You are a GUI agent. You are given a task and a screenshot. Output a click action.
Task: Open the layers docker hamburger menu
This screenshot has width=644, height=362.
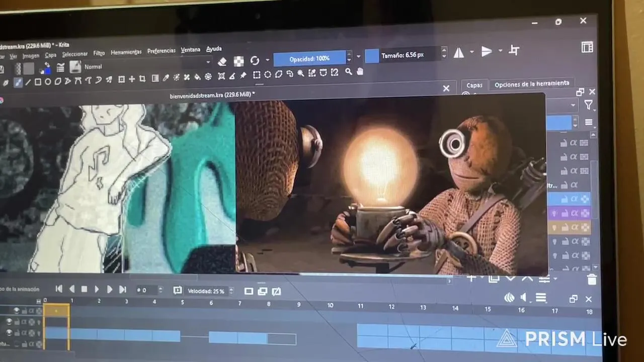[x=588, y=122]
